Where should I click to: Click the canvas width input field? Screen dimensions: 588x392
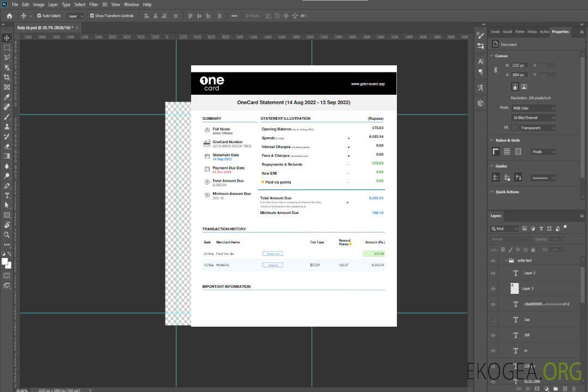(520, 65)
